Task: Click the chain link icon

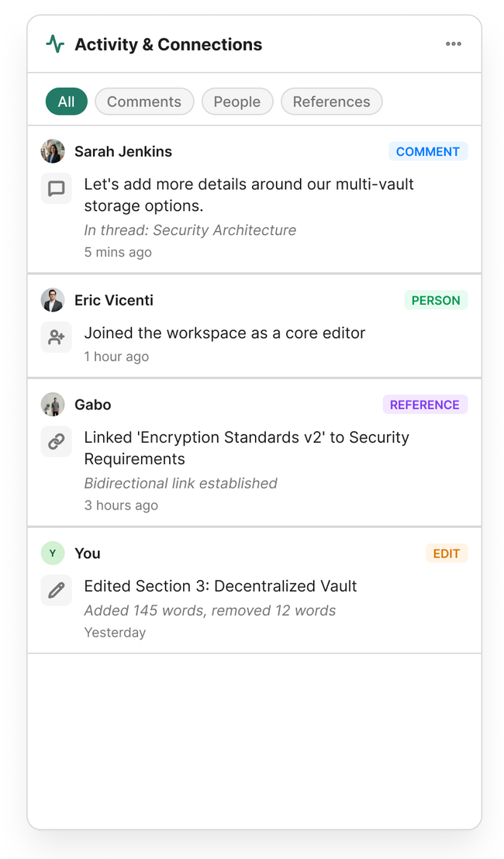Action: coord(57,442)
